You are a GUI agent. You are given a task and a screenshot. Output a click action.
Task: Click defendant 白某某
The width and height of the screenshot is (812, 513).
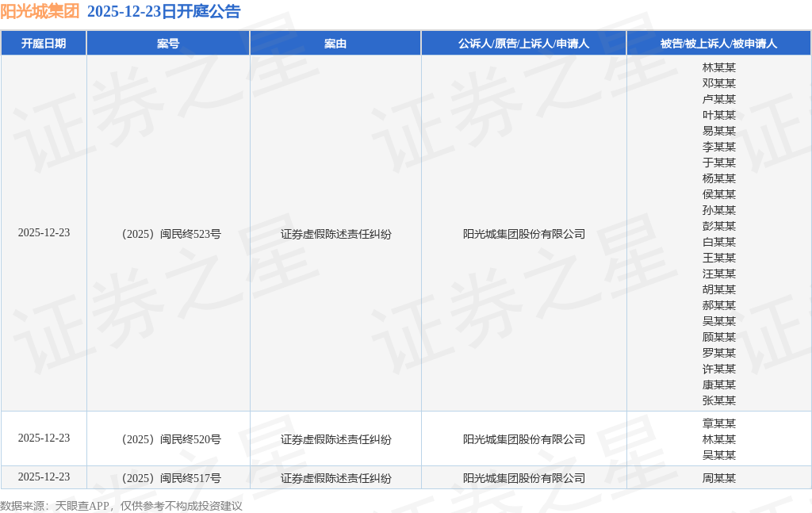click(718, 242)
